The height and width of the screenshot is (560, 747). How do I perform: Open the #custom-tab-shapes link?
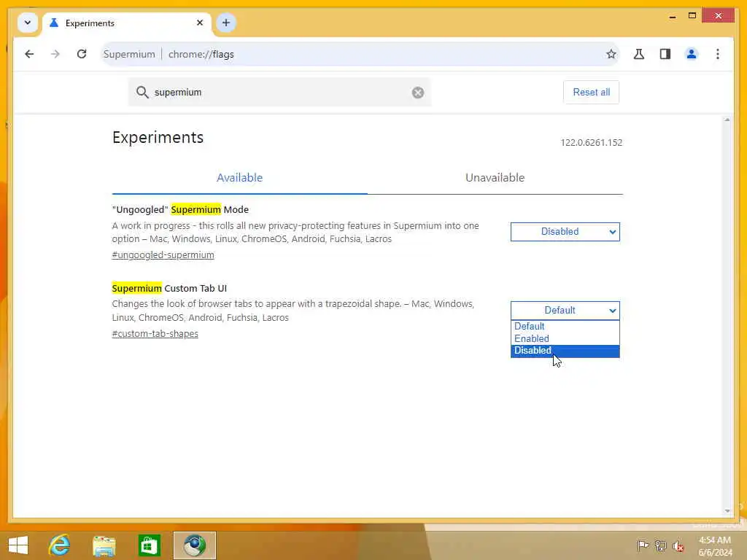pos(155,334)
